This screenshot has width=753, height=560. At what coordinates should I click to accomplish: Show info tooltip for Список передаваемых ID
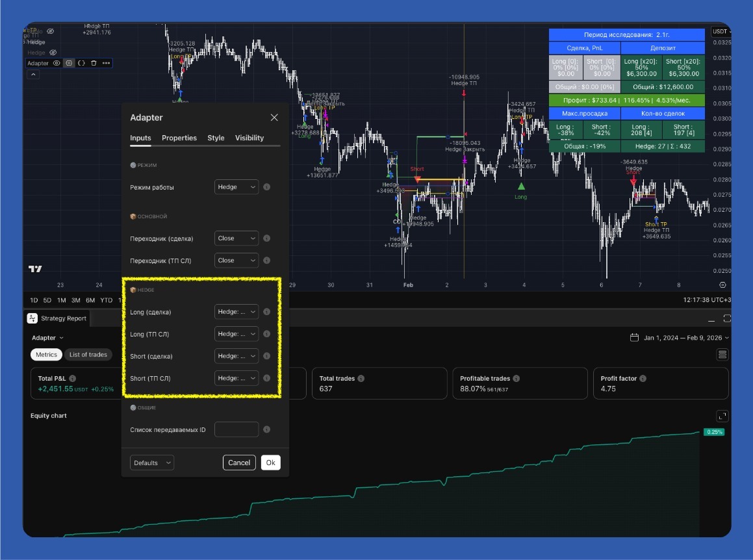point(266,429)
